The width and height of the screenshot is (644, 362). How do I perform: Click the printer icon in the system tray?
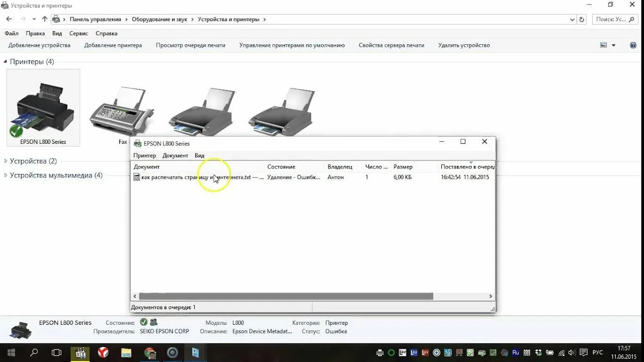380,353
